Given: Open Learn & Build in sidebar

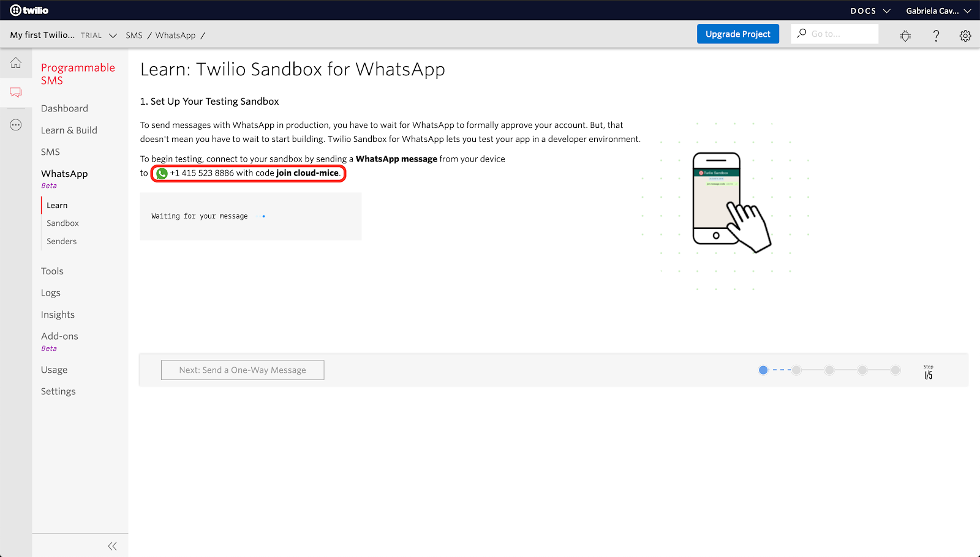Looking at the screenshot, I should (x=69, y=130).
